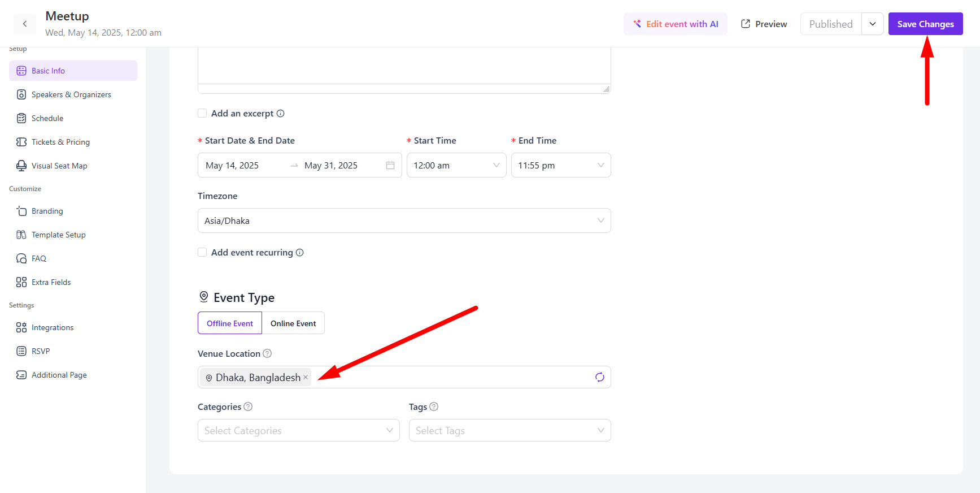The width and height of the screenshot is (980, 493).
Task: Click the help icon next to Venue Location
Action: (x=267, y=353)
